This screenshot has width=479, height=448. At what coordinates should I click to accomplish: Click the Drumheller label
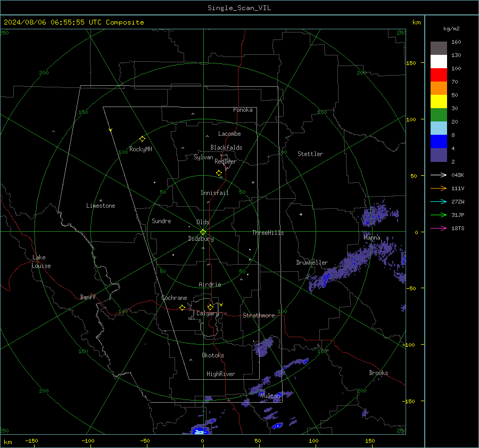(312, 263)
